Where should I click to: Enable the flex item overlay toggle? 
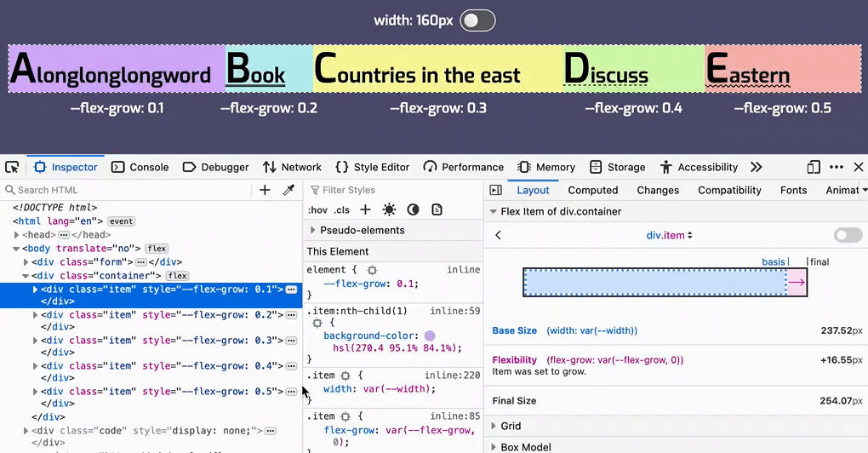[x=848, y=235]
